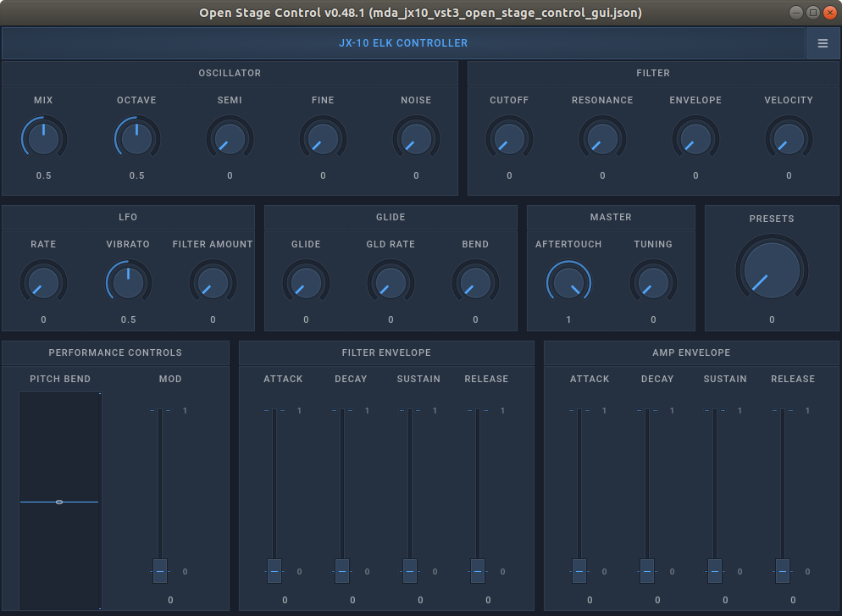Click the LFO RATE knob

pos(43,282)
